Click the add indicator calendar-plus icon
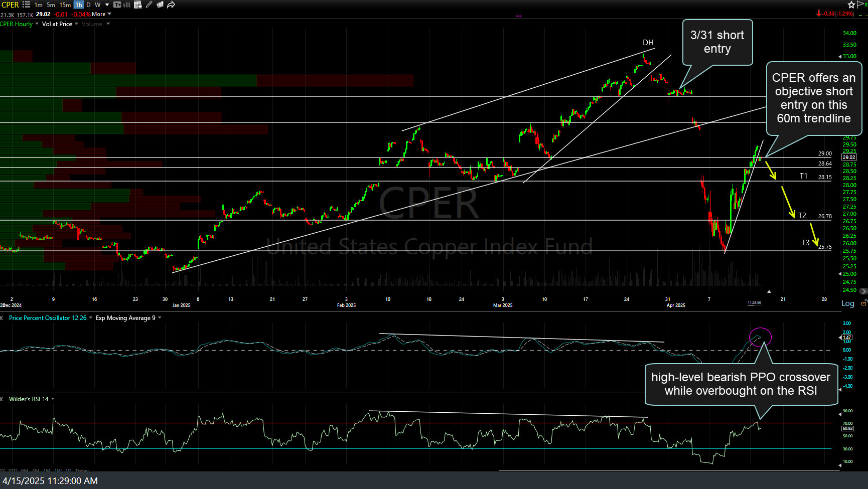The image size is (868, 489). click(x=137, y=5)
